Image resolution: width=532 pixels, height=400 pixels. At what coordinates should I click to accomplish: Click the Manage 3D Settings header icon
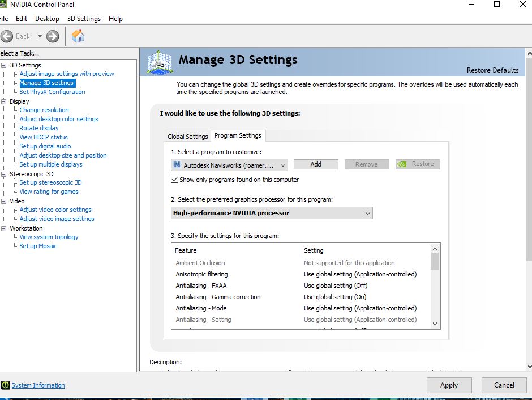tap(159, 63)
